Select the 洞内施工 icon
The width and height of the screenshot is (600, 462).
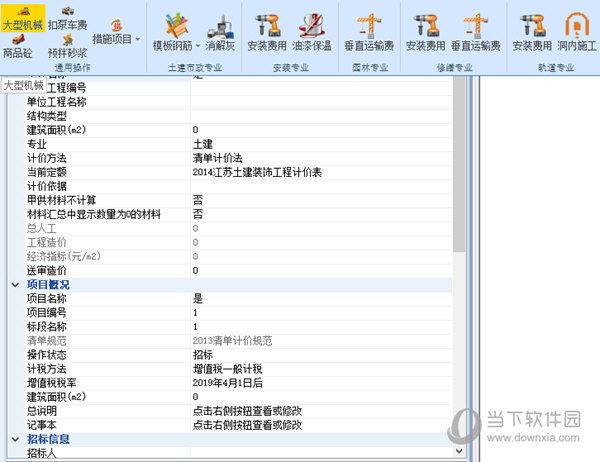tap(577, 32)
